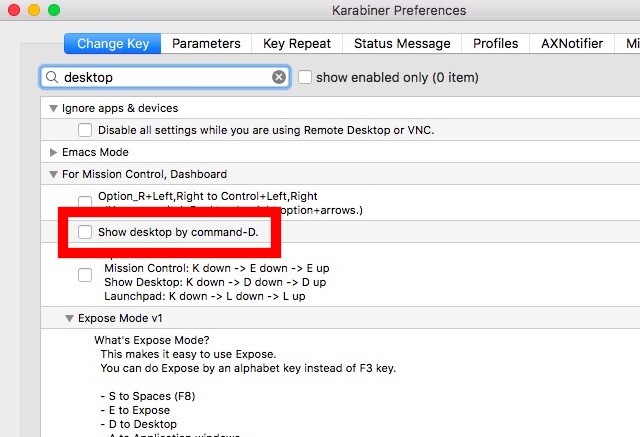Go to the Profiles tab
The image size is (640, 437).
(x=496, y=43)
